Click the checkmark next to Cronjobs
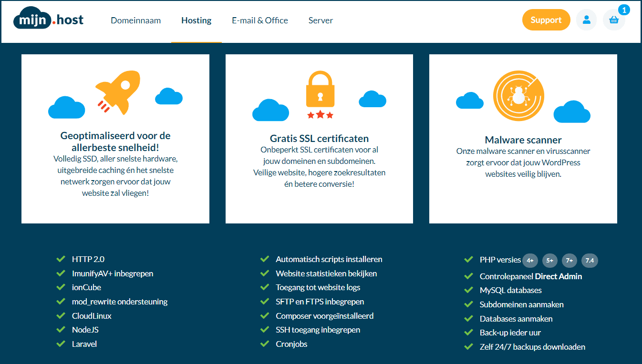Image resolution: width=642 pixels, height=364 pixels. tap(265, 344)
